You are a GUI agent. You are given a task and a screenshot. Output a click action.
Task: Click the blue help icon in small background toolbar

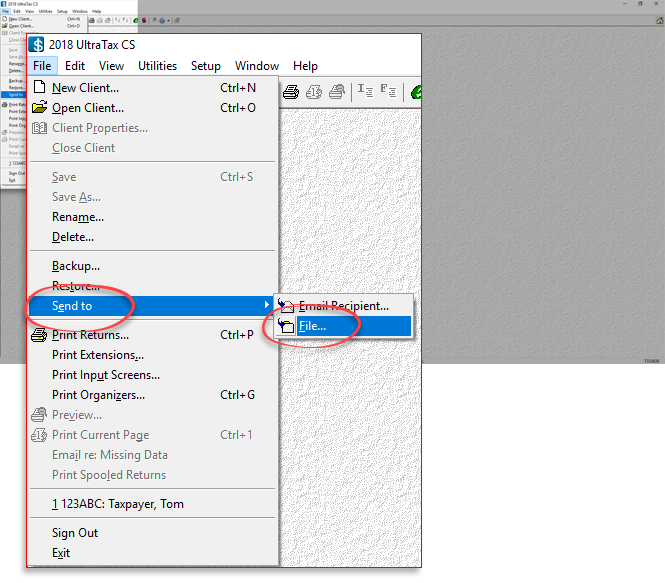coord(162,20)
